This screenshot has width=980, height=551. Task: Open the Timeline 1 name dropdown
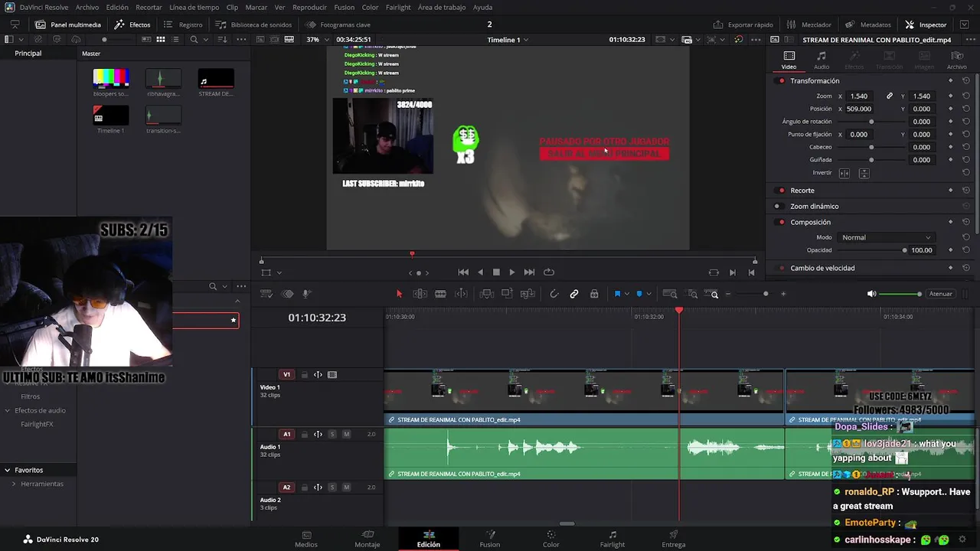point(507,40)
